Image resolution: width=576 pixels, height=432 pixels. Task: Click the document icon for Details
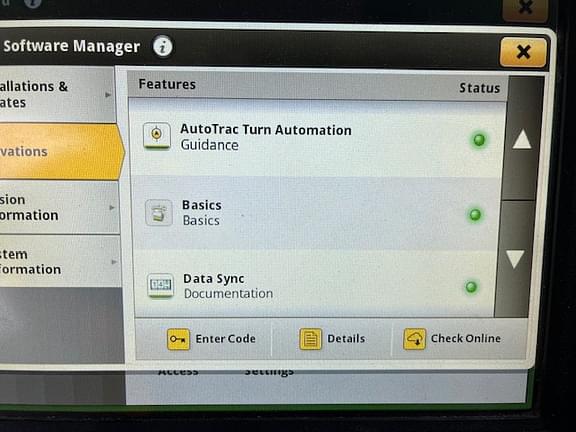pos(310,339)
